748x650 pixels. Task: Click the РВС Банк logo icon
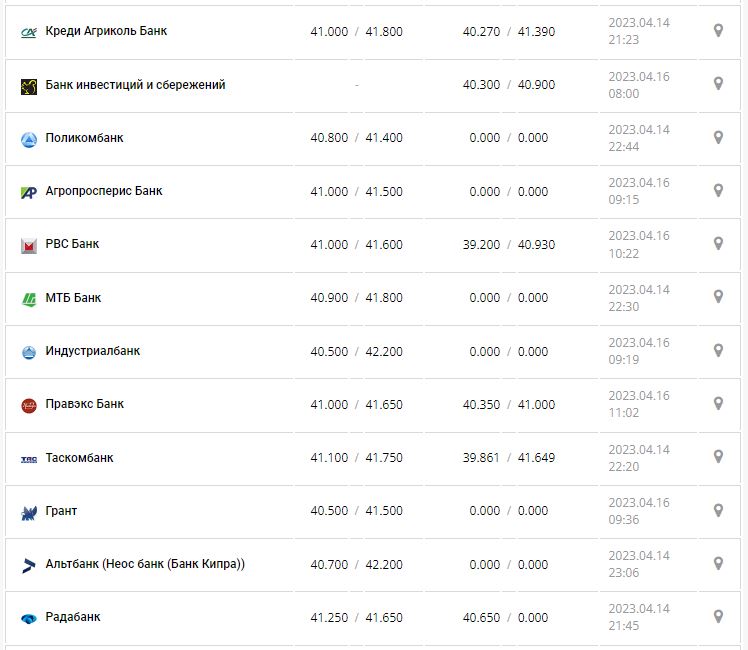coord(28,245)
